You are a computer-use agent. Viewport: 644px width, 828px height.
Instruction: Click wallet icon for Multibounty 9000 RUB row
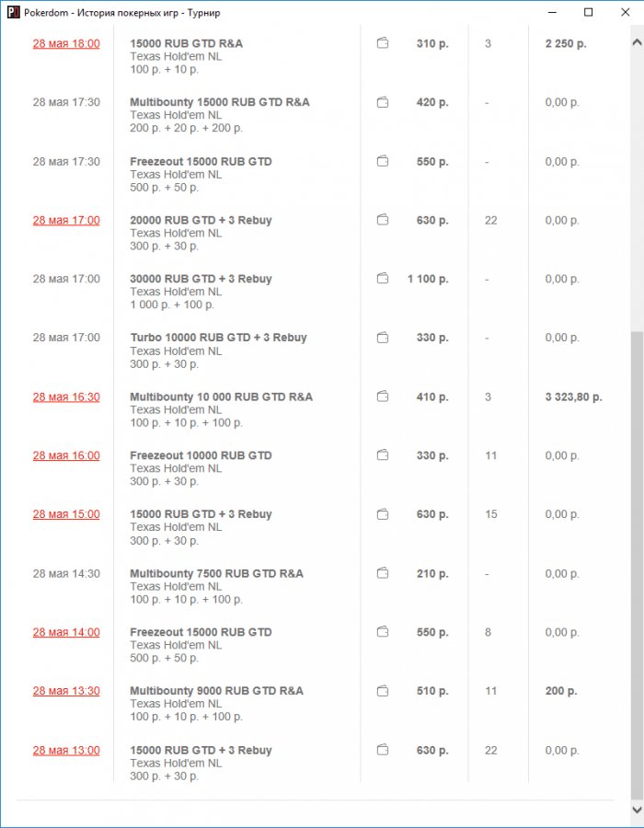[x=383, y=691]
